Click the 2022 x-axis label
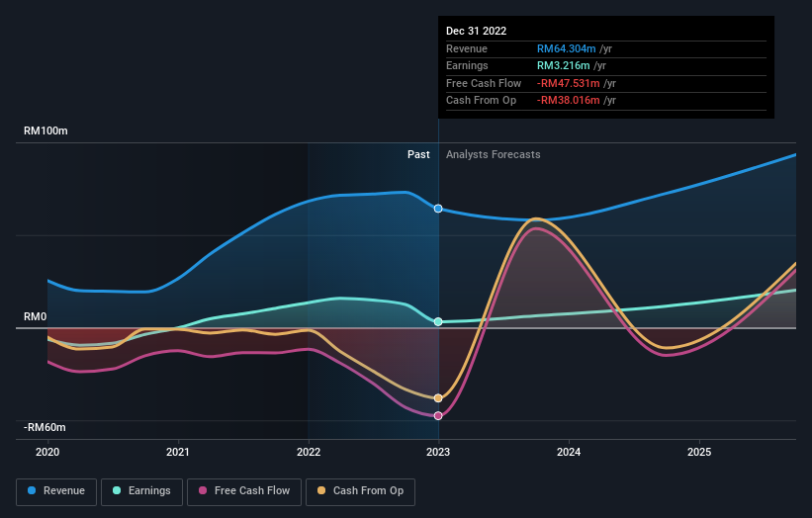Viewport: 812px width, 518px height. (x=309, y=452)
